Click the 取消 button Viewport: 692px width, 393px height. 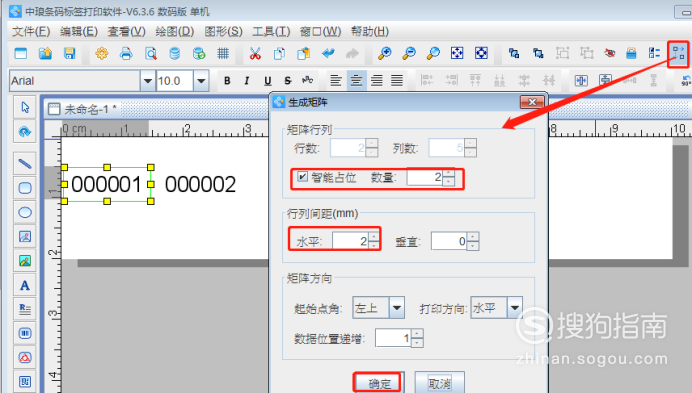pyautogui.click(x=440, y=383)
